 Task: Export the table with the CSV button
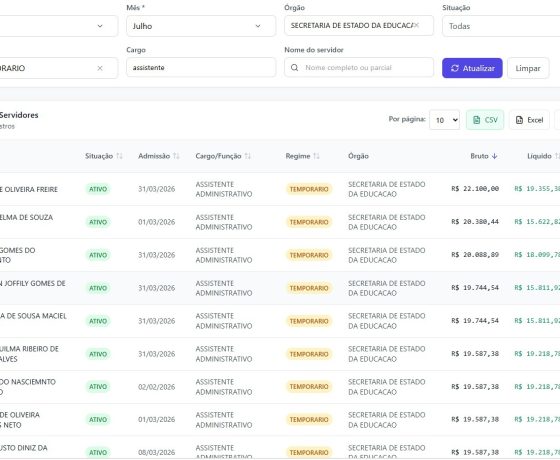485,120
